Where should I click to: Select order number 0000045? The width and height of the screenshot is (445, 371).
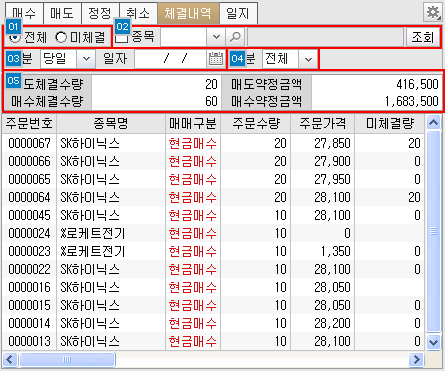[29, 215]
